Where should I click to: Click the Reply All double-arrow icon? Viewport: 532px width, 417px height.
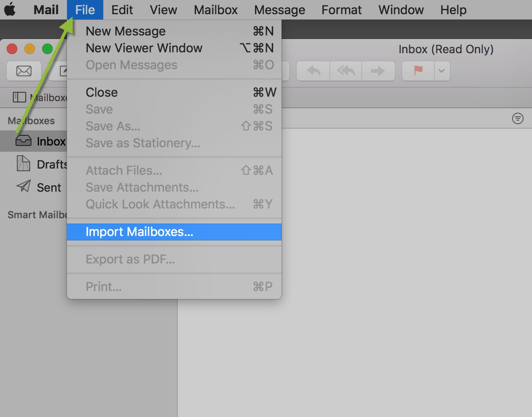click(x=346, y=71)
